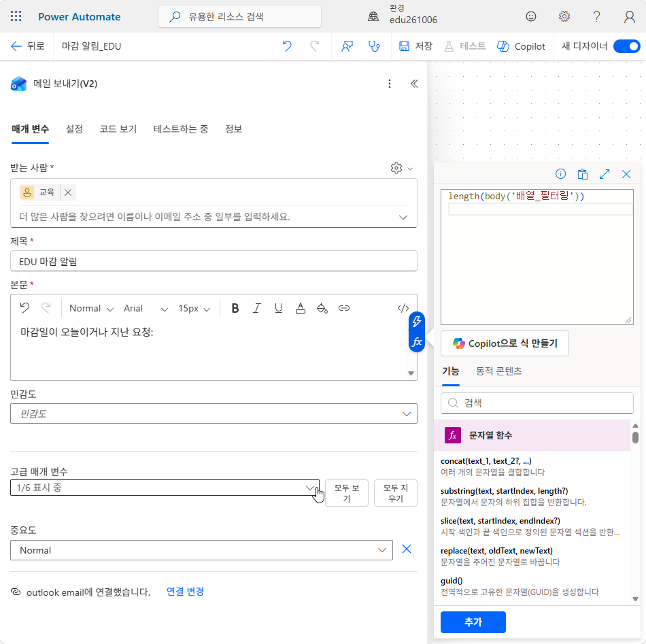Apply underline formatting in body editor
This screenshot has height=644, width=646.
tap(279, 308)
